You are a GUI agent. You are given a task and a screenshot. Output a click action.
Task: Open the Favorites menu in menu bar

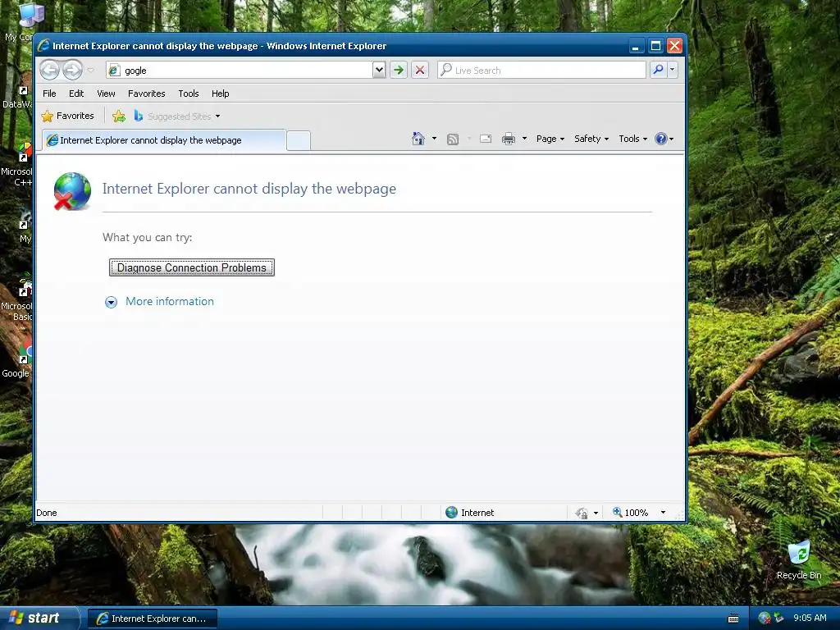tap(146, 94)
